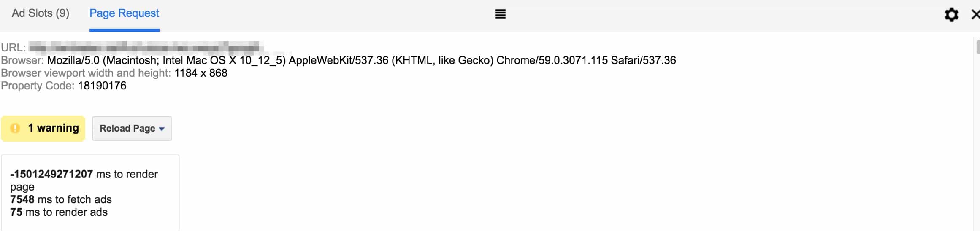Click the URL field label
This screenshot has height=231, width=980.
pyautogui.click(x=13, y=48)
